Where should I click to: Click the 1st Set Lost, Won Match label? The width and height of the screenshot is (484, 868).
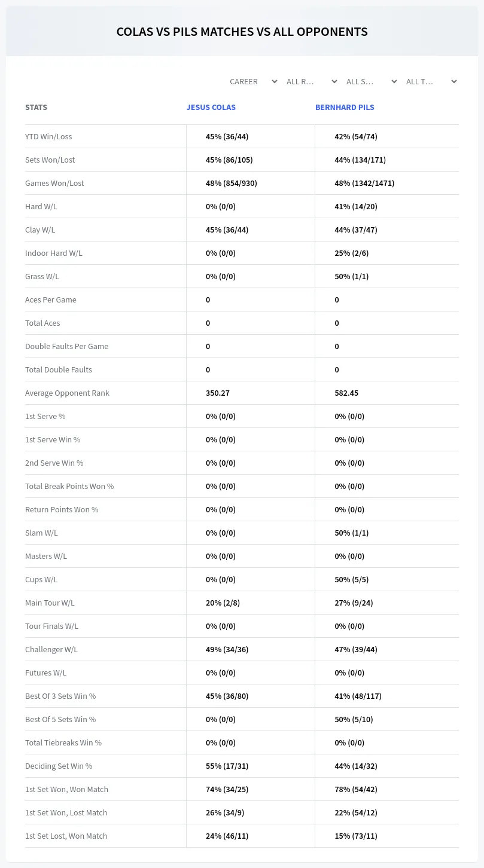[66, 836]
